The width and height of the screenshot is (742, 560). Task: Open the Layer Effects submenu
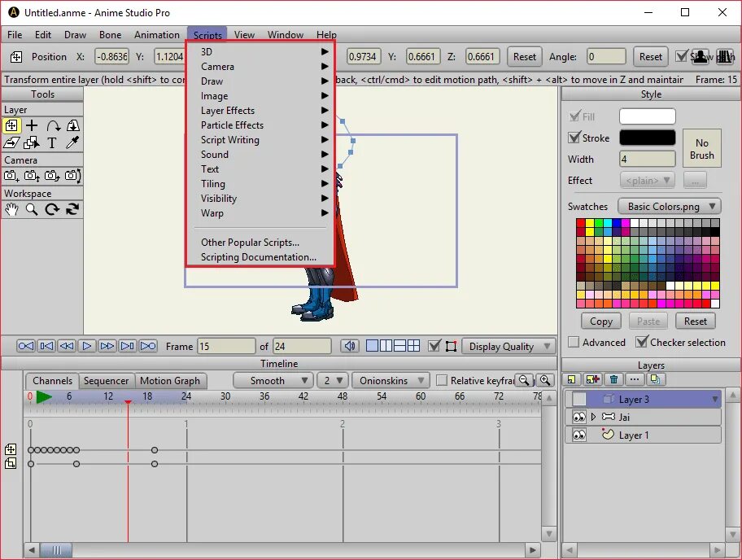tap(261, 111)
